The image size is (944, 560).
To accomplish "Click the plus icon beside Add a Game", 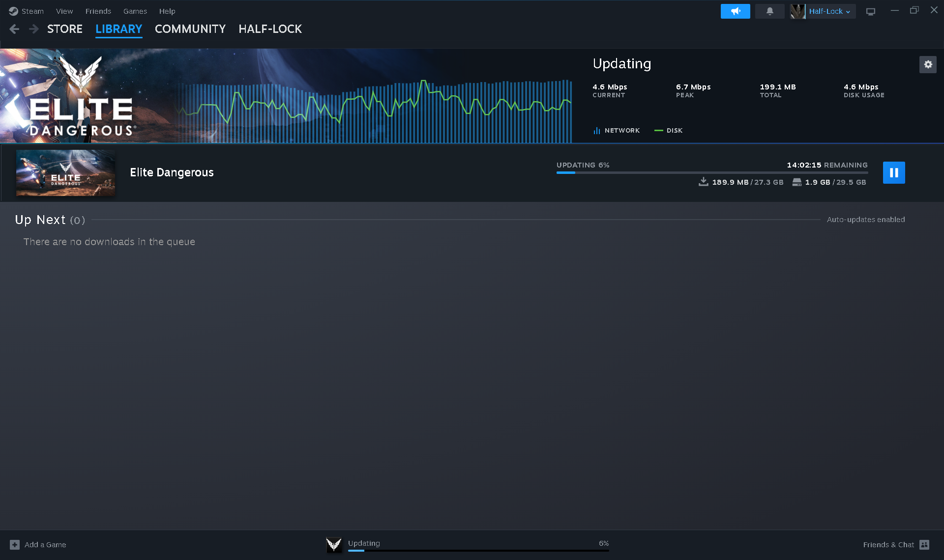I will pos(15,545).
